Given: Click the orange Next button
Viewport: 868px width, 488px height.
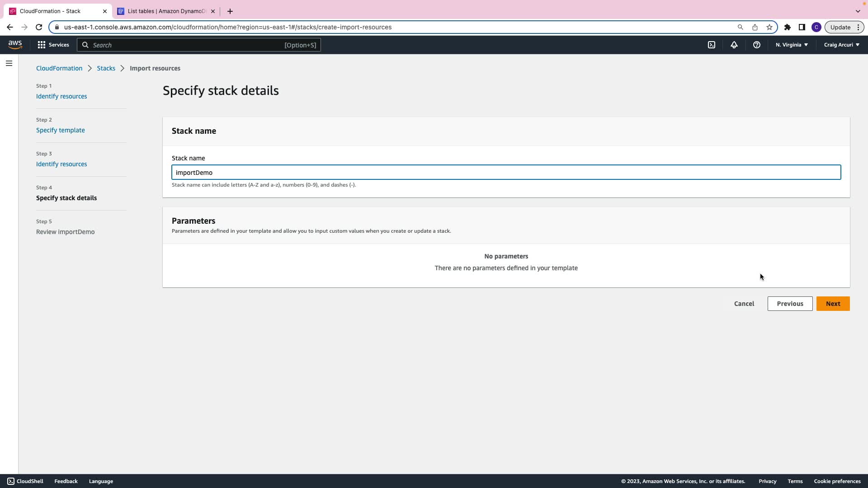Looking at the screenshot, I should (833, 304).
